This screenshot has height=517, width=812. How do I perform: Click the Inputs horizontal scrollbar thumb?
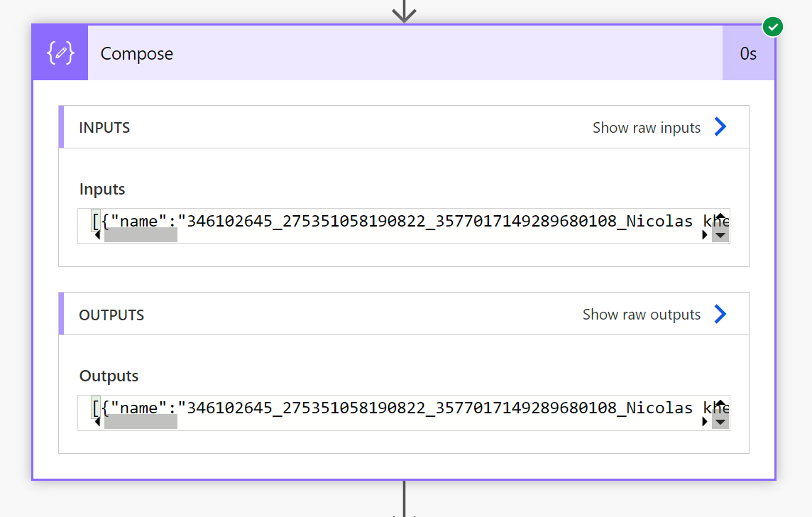coord(141,235)
